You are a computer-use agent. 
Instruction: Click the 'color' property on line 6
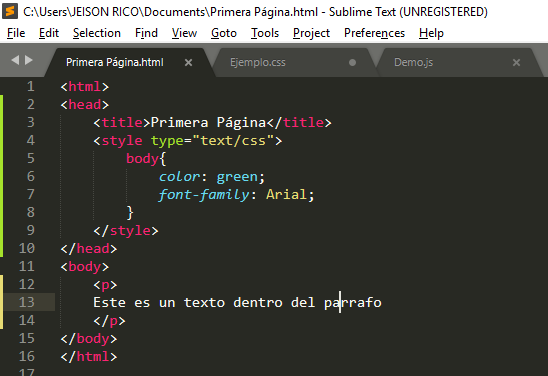[x=179, y=176]
